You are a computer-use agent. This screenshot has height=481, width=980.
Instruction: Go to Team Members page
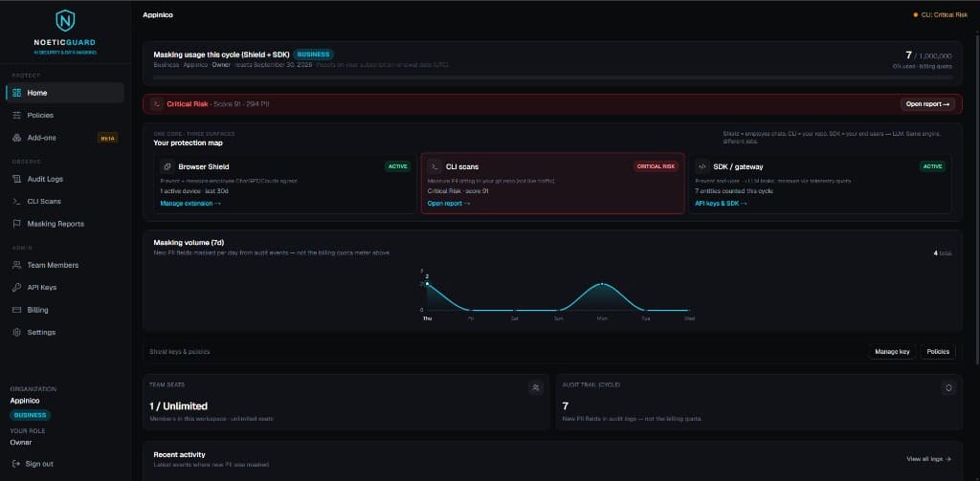point(65,266)
